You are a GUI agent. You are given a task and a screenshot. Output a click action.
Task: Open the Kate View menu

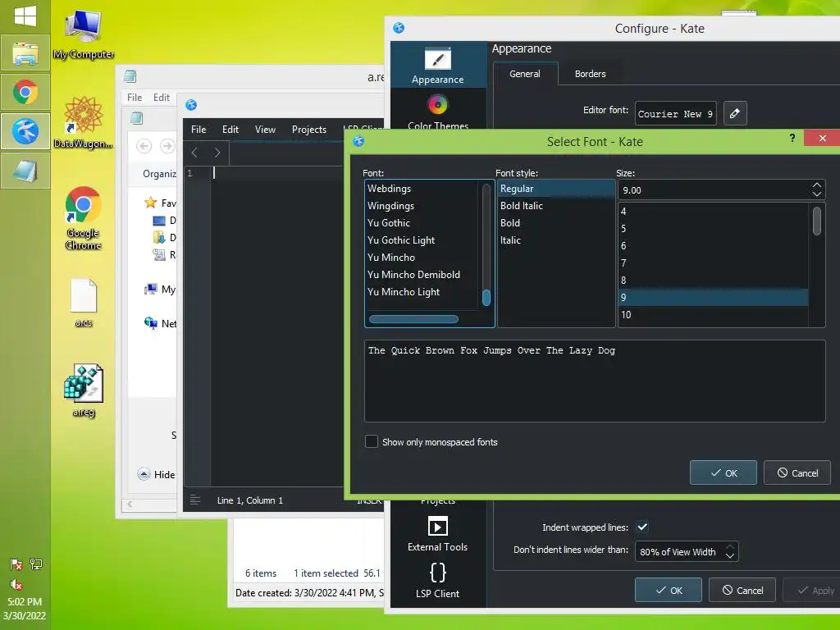pos(265,129)
